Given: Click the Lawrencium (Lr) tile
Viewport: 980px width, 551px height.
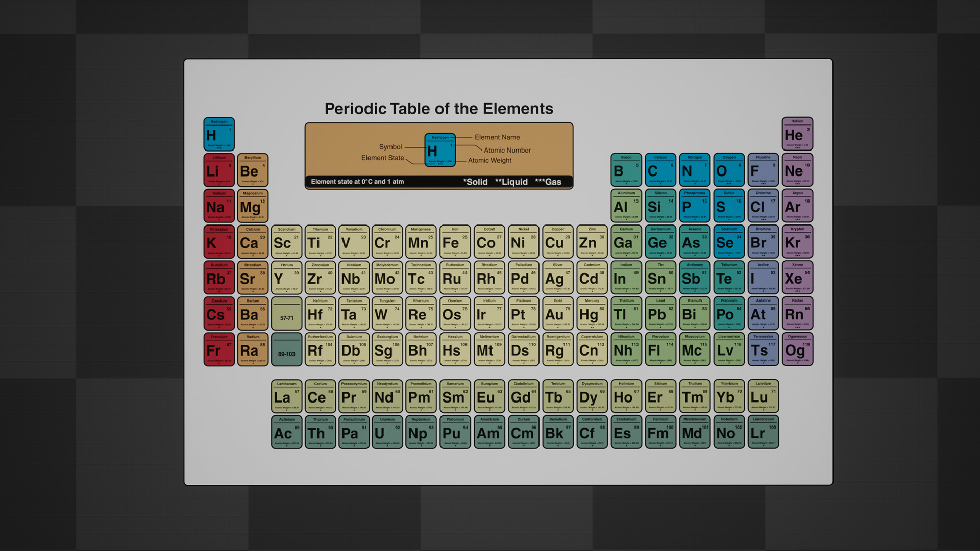Looking at the screenshot, I should (x=763, y=432).
